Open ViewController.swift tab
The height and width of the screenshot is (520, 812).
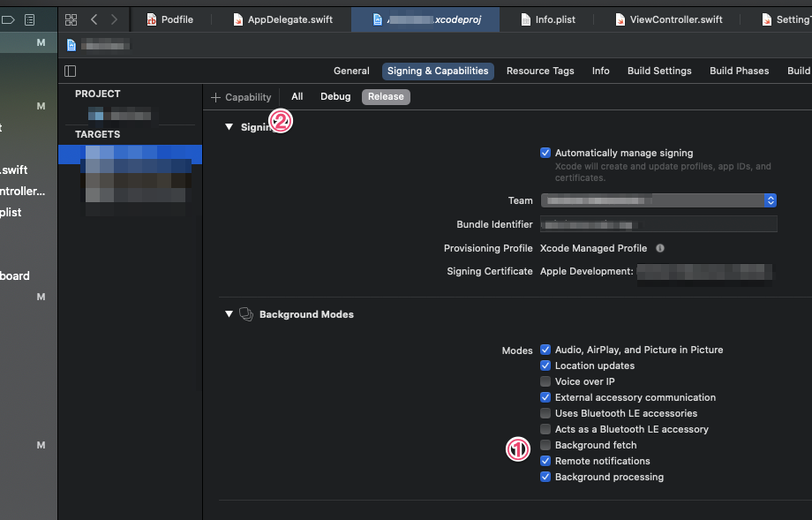(669, 19)
